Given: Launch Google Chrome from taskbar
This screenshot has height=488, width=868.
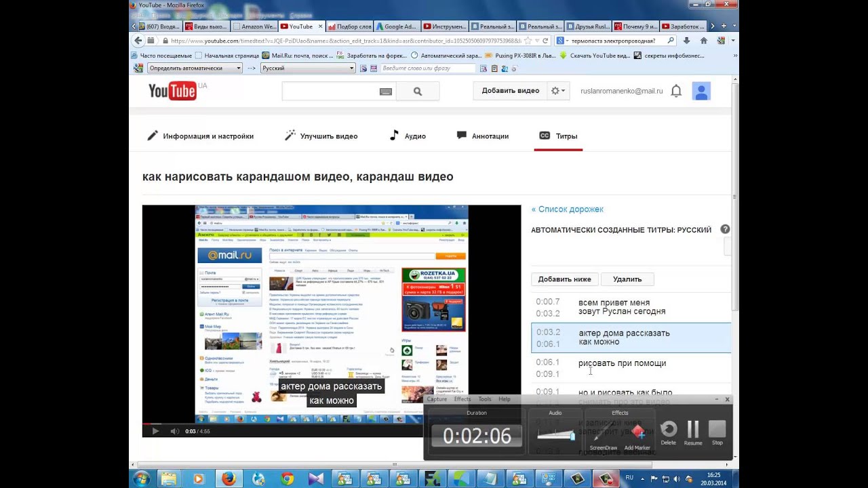Looking at the screenshot, I should (x=288, y=479).
